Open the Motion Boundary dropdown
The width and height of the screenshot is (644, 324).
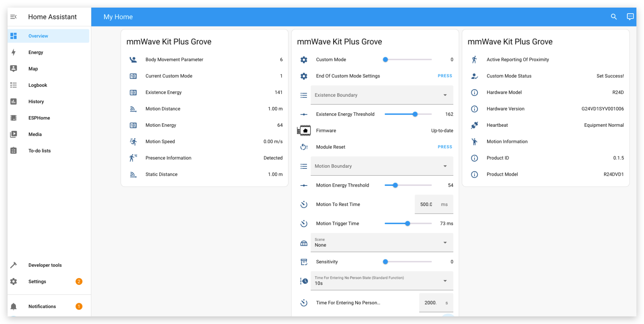(382, 166)
